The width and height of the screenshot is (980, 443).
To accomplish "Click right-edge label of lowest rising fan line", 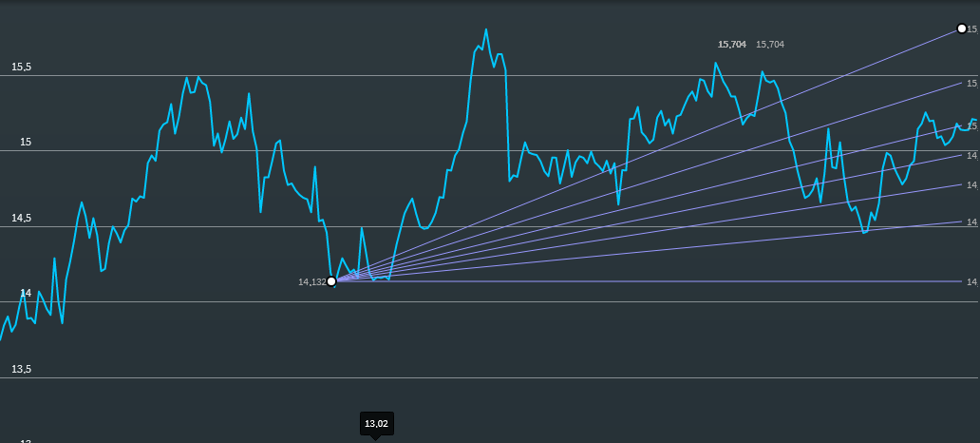I will pyautogui.click(x=971, y=222).
